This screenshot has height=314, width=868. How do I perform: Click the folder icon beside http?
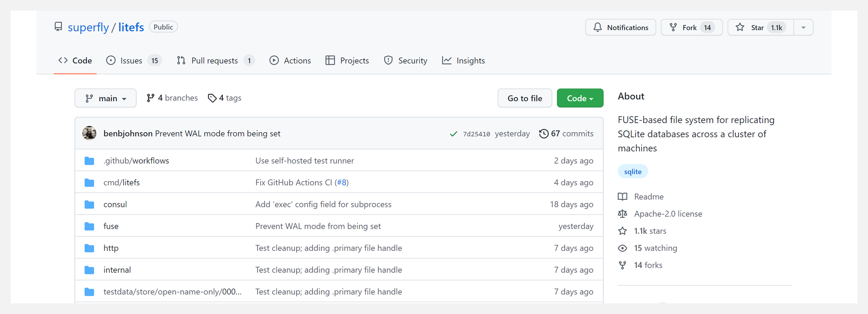[x=89, y=248]
